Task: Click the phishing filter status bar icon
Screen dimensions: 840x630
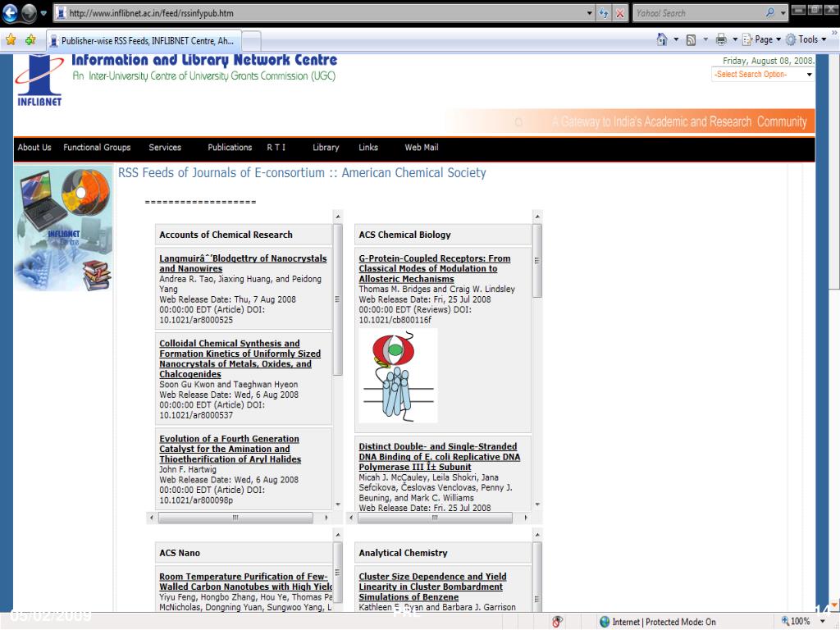Action: (557, 622)
